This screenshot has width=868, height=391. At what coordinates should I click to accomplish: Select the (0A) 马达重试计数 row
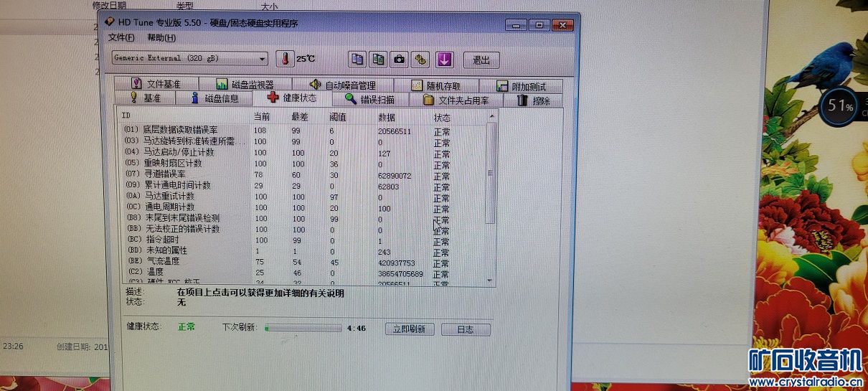(303, 196)
